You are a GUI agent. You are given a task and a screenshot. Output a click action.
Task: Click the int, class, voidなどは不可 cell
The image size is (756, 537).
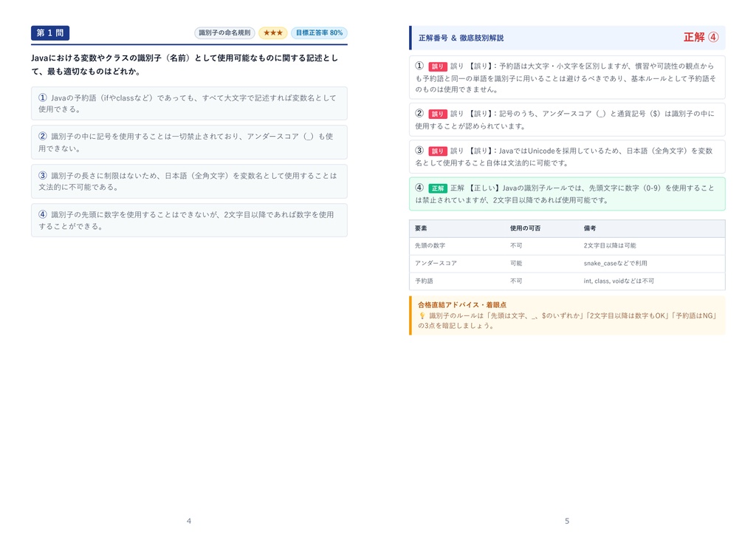point(619,281)
